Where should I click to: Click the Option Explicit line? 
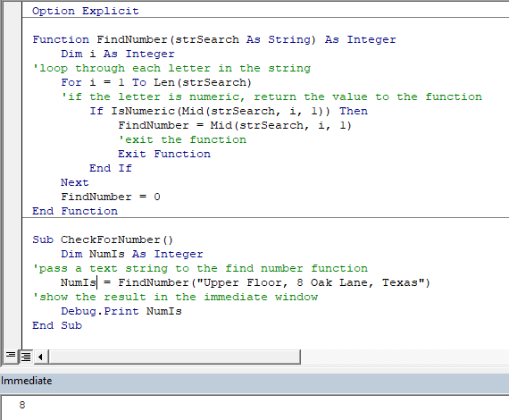pyautogui.click(x=86, y=11)
